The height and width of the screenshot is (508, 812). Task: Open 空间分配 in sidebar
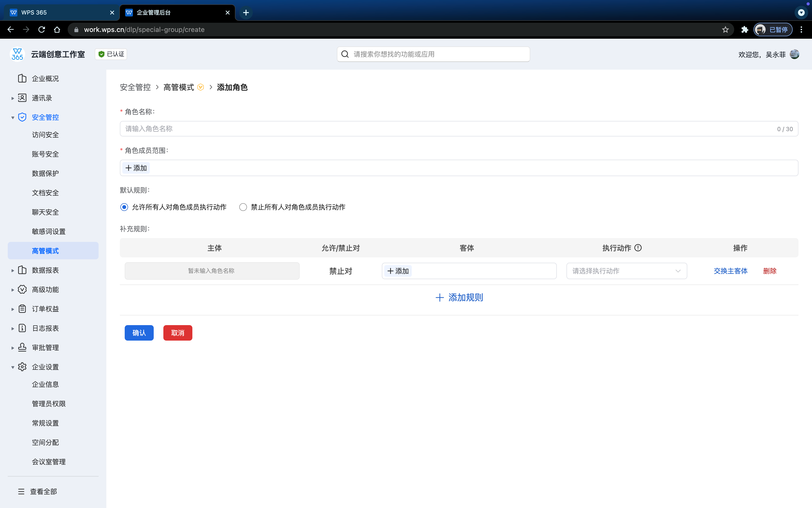pos(45,442)
